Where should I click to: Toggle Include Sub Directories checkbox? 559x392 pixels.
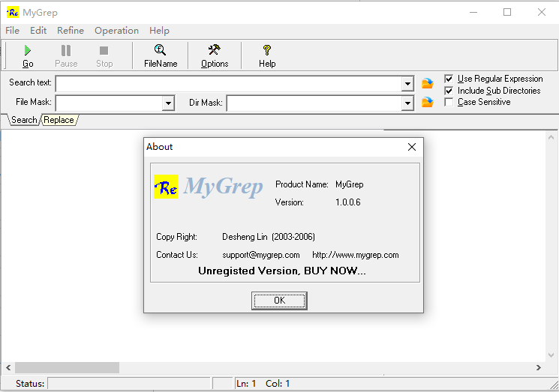(x=449, y=91)
